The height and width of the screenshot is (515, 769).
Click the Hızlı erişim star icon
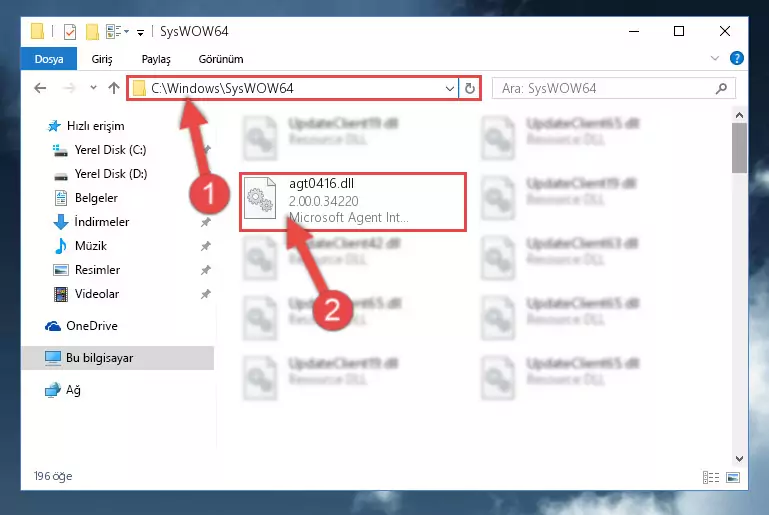tap(53, 126)
